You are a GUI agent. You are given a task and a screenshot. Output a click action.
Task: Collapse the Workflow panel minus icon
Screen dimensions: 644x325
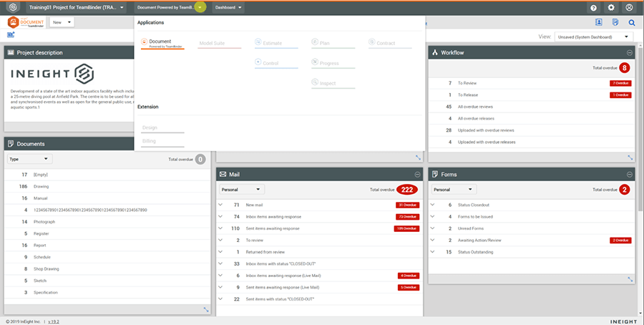pos(629,52)
